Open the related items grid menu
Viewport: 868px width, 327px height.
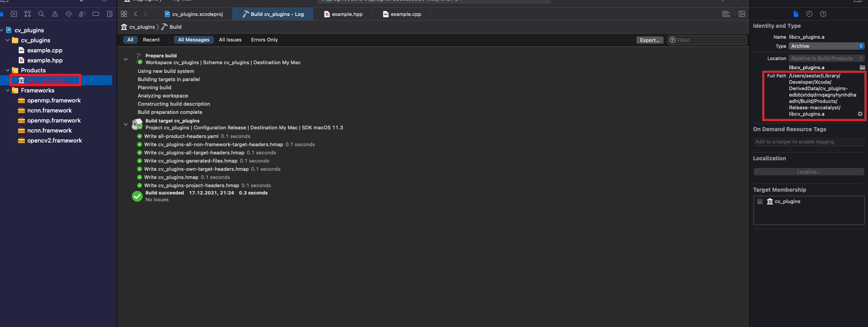click(124, 14)
